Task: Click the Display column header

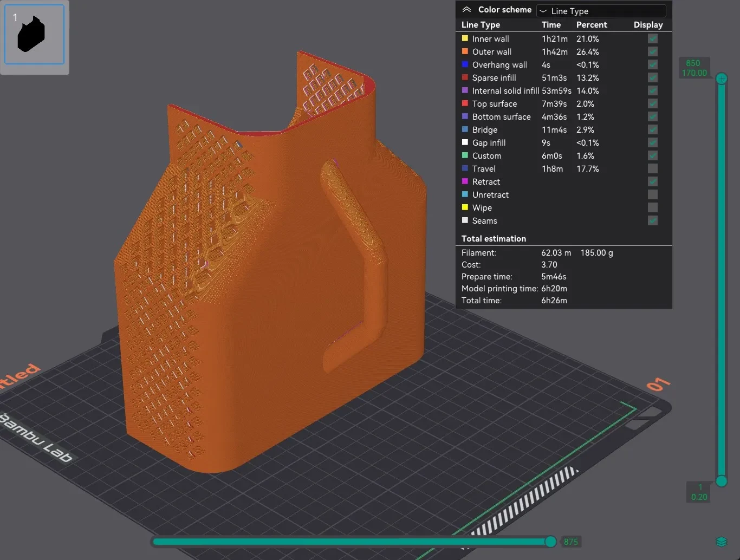Action: [x=648, y=25]
